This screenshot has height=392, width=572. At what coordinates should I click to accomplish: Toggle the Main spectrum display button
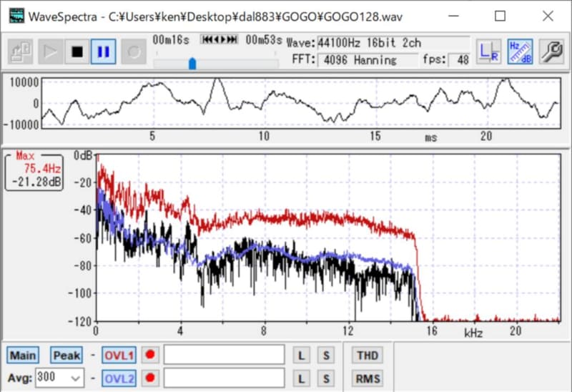[23, 355]
